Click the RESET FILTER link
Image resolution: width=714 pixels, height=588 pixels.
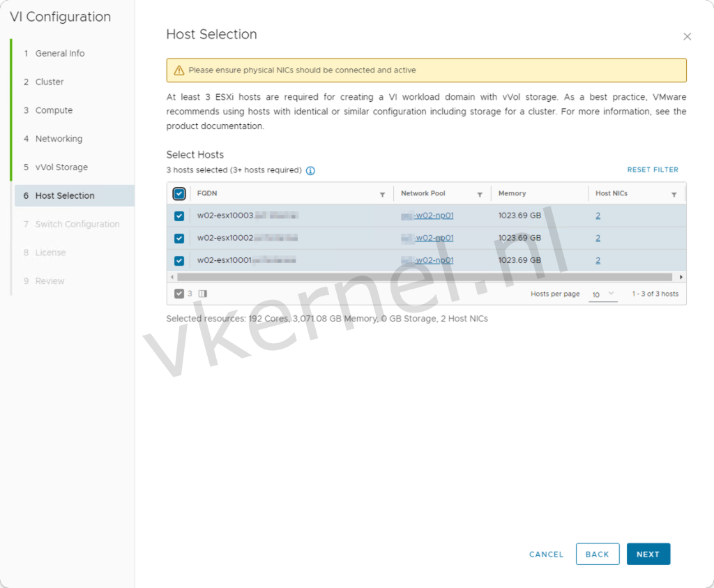pyautogui.click(x=653, y=169)
